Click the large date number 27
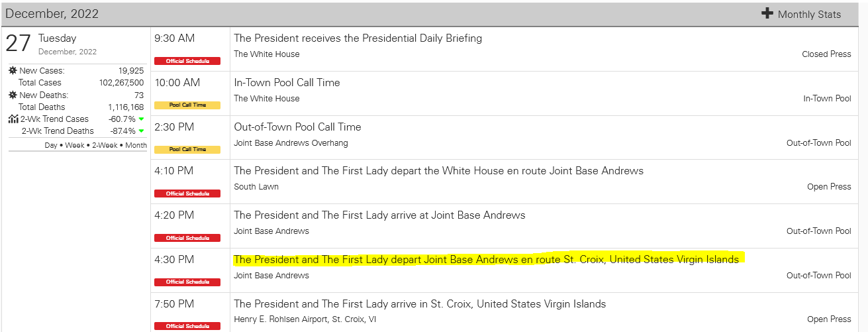The height and width of the screenshot is (332, 868). pyautogui.click(x=19, y=43)
